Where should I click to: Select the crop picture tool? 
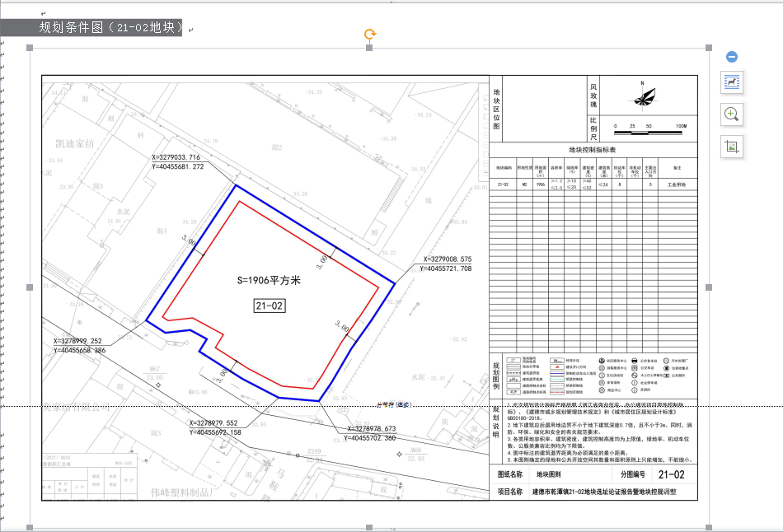click(x=732, y=147)
